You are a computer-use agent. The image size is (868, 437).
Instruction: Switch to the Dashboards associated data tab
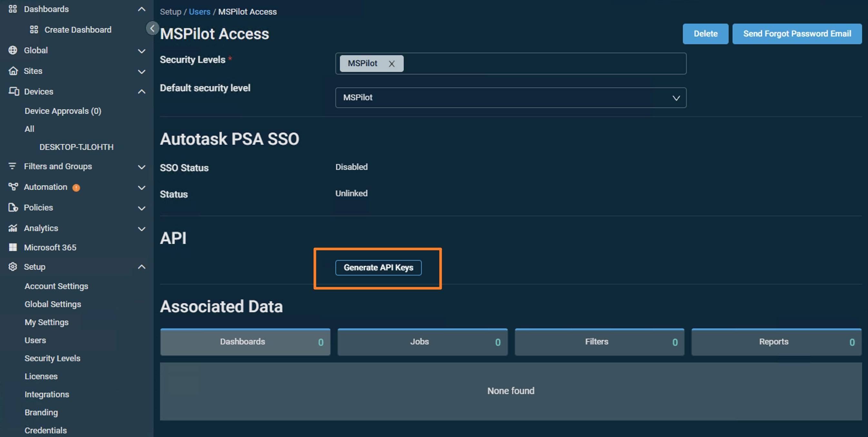pos(245,342)
